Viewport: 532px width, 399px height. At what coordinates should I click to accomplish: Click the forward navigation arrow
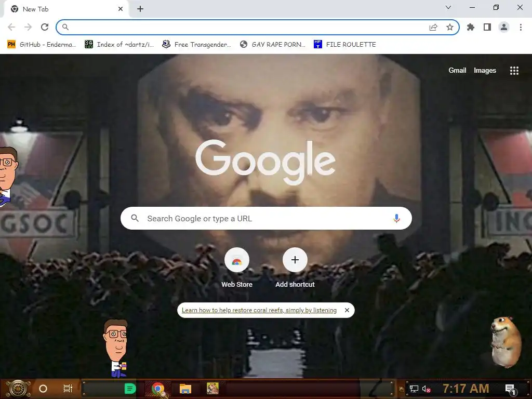point(28,27)
